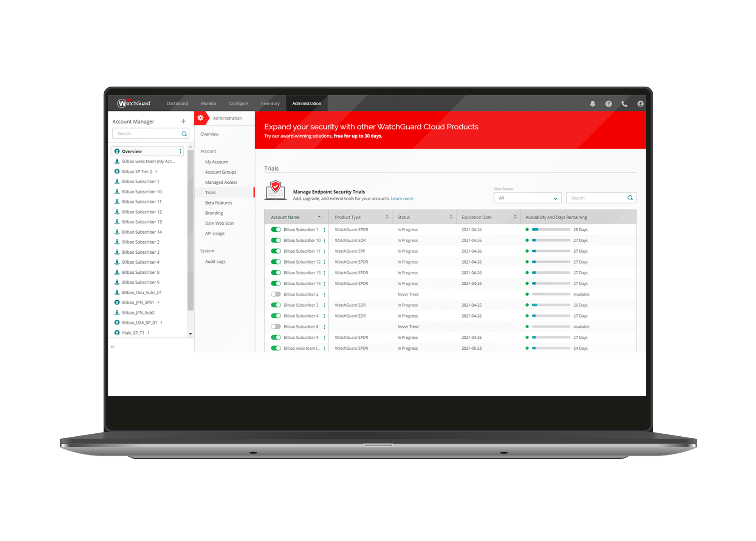This screenshot has height=541, width=756.
Task: Open the View Status dropdown
Action: click(527, 198)
